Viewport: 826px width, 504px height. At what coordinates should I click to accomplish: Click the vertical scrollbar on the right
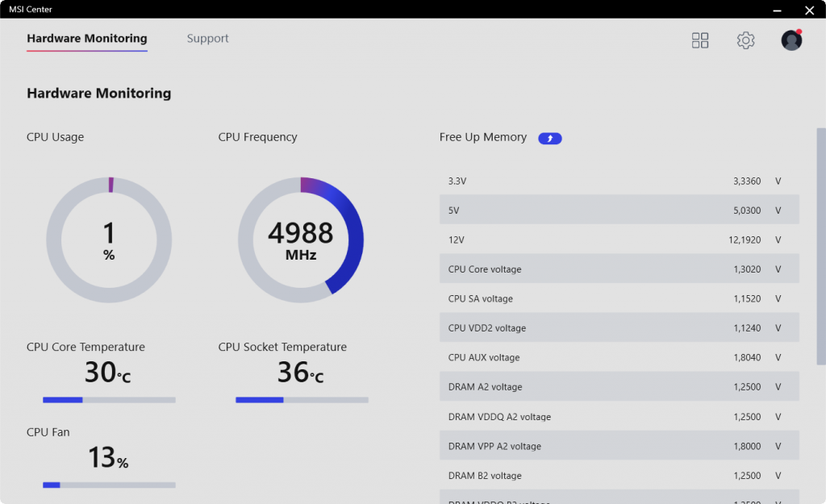(x=820, y=247)
